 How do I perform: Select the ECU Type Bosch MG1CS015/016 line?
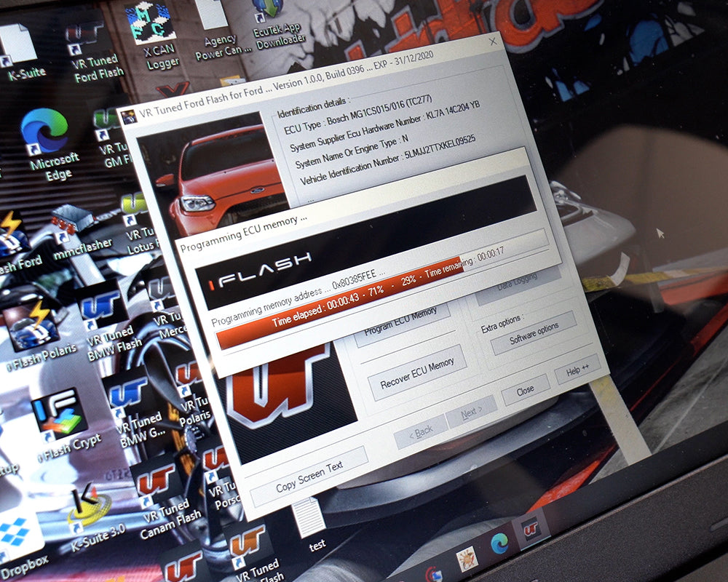coord(357,114)
